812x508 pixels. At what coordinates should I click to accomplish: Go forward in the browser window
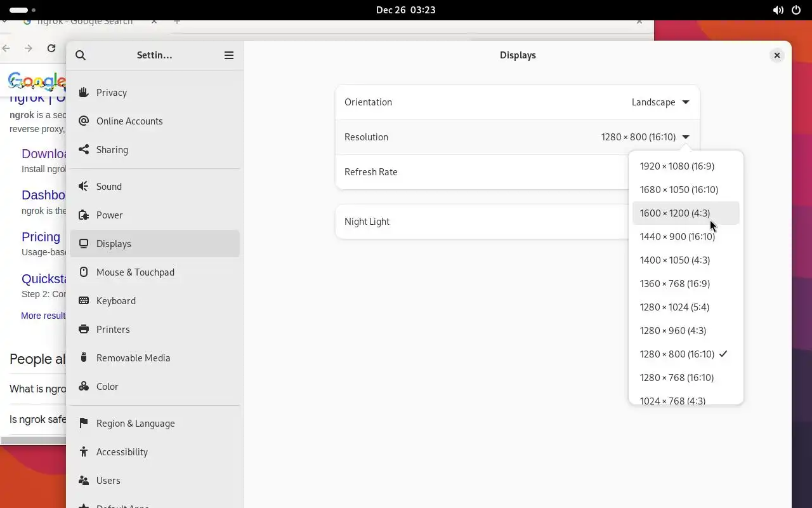(28, 48)
